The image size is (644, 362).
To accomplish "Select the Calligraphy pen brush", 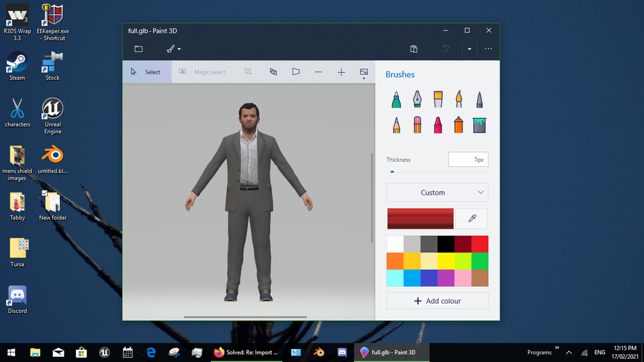I will 417,99.
